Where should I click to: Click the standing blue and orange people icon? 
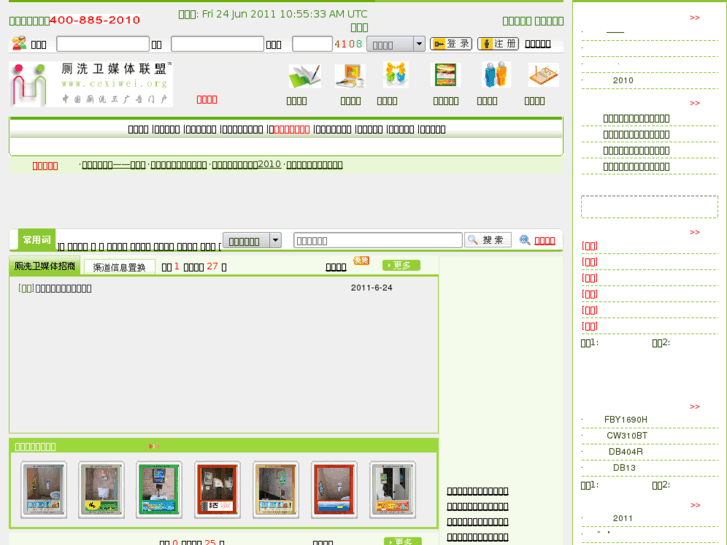pos(496,75)
